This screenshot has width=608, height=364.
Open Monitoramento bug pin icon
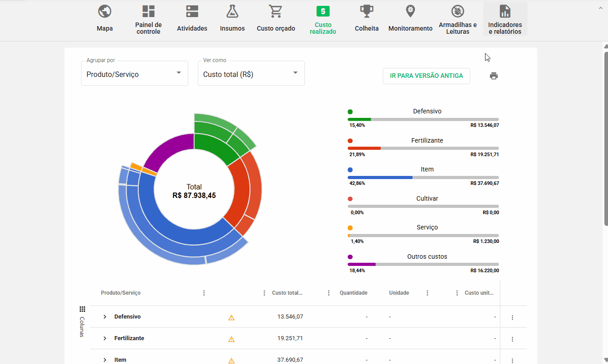click(x=410, y=11)
